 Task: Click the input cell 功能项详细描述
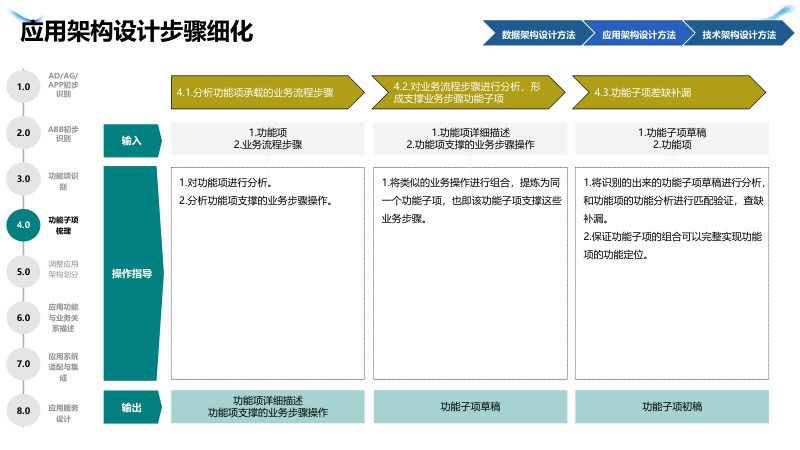click(470, 138)
